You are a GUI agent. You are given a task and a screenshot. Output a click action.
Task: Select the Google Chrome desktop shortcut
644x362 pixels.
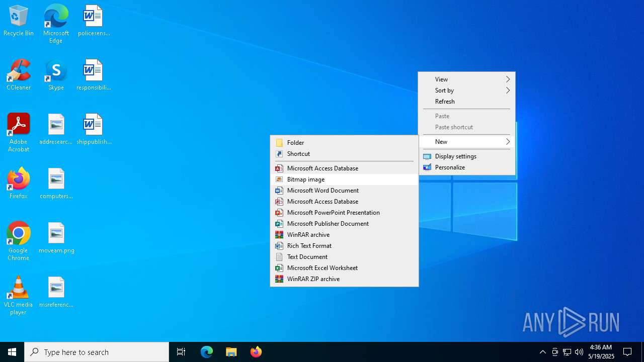pos(19,241)
